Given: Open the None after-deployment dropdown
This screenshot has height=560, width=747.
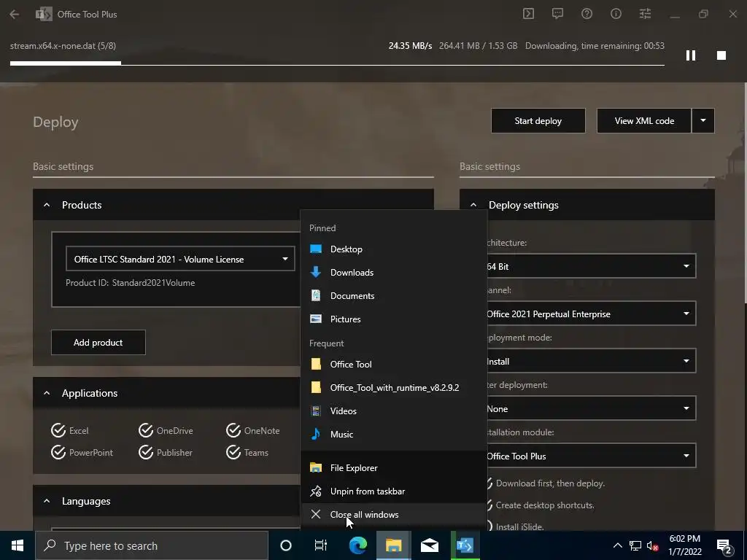Looking at the screenshot, I should 591,408.
